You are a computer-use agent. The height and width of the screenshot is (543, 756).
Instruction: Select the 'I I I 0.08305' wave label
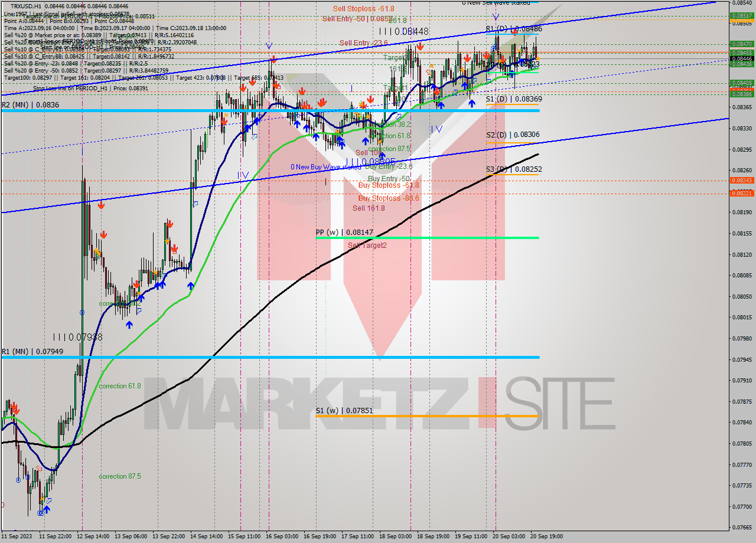click(x=371, y=161)
